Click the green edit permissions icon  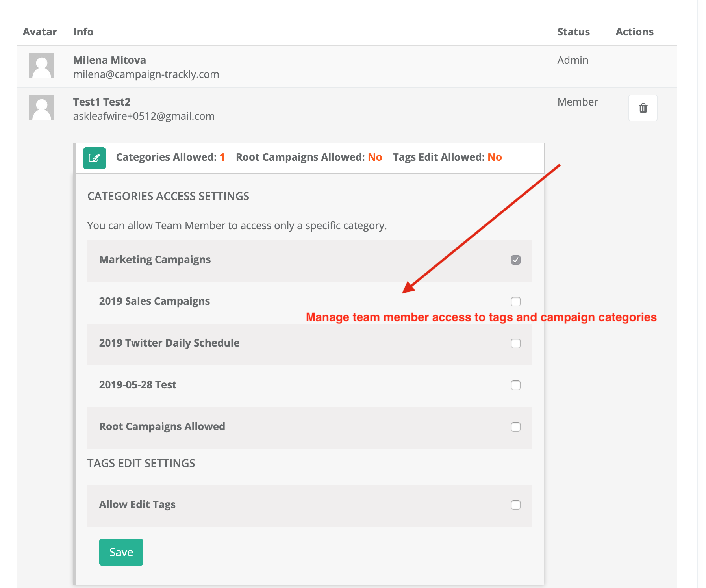95,158
